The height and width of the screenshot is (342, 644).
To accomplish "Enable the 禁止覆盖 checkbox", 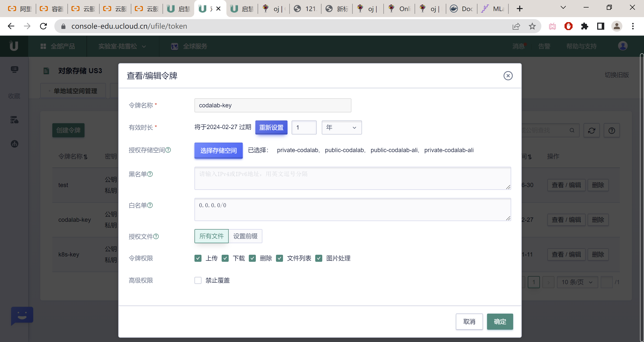I will (x=198, y=280).
